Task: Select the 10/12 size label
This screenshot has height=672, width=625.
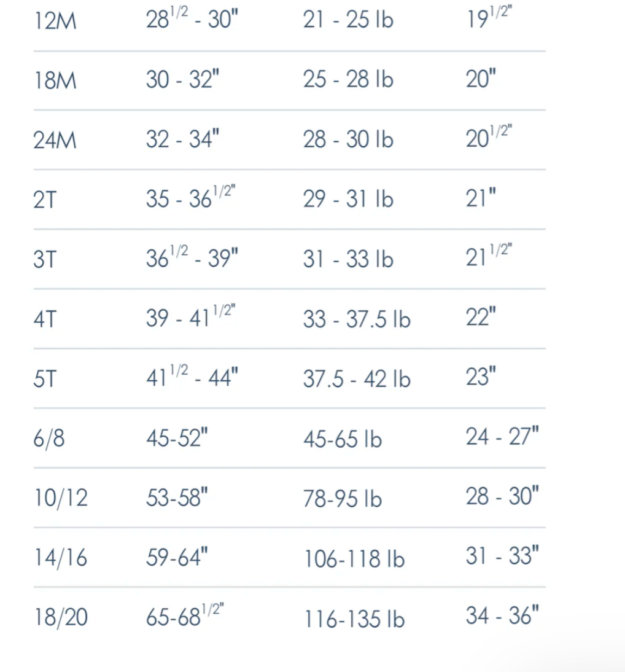Action: pos(61,498)
